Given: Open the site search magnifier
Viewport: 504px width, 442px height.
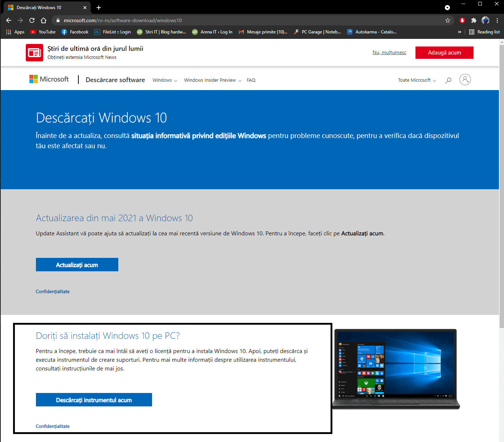Looking at the screenshot, I should pyautogui.click(x=448, y=80).
